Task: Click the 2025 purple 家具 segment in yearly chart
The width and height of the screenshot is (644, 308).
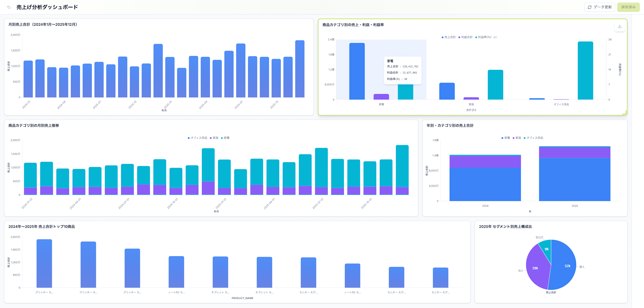Action: tap(575, 153)
